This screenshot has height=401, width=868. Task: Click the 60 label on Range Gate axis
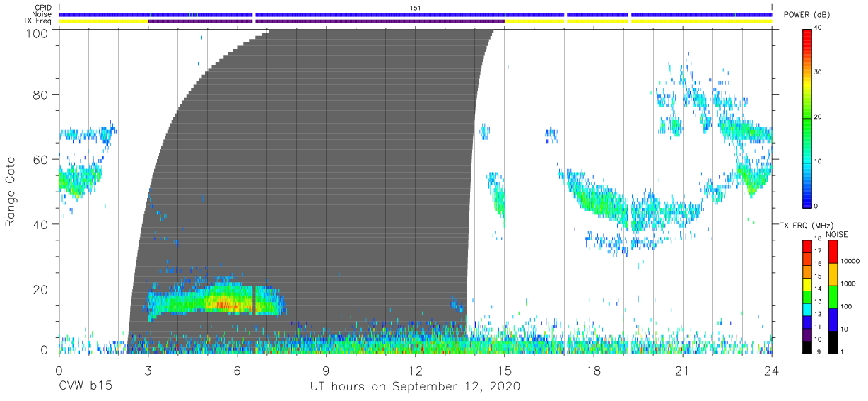coord(41,159)
